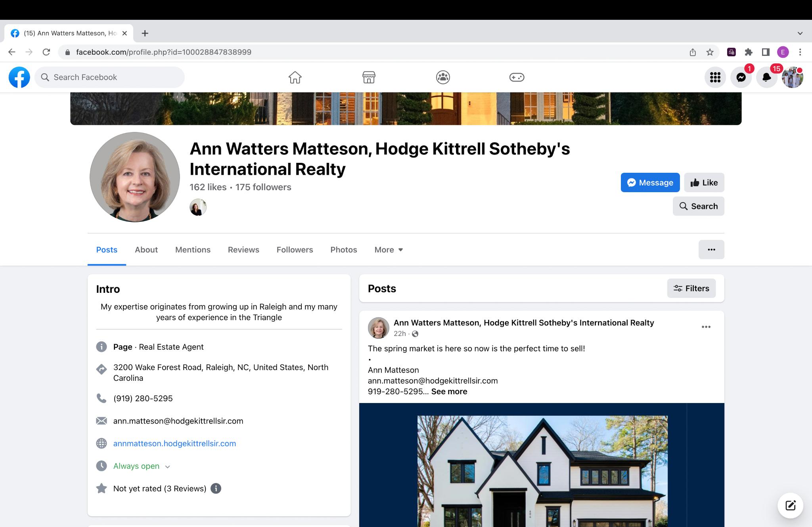
Task: Open the notifications bell
Action: (x=766, y=77)
